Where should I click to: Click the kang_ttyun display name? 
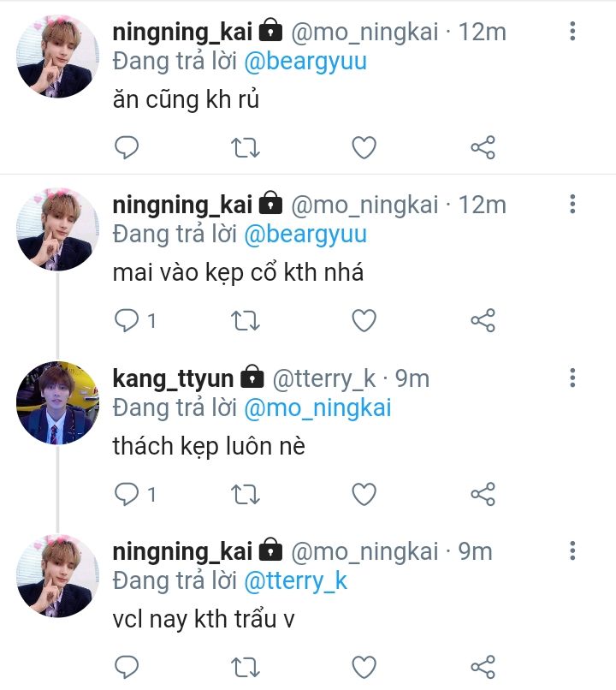point(174,378)
